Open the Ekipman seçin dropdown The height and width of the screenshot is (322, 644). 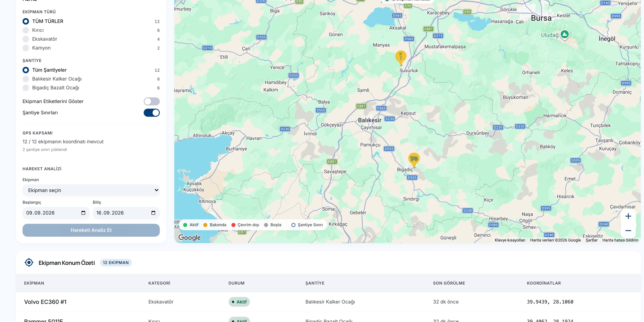[x=91, y=190]
